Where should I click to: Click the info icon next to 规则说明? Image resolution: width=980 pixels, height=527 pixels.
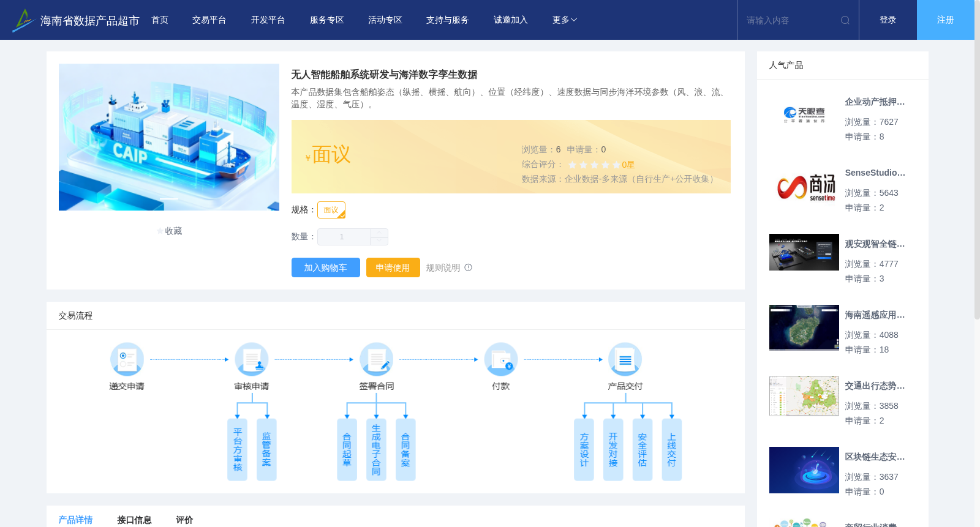coord(469,267)
